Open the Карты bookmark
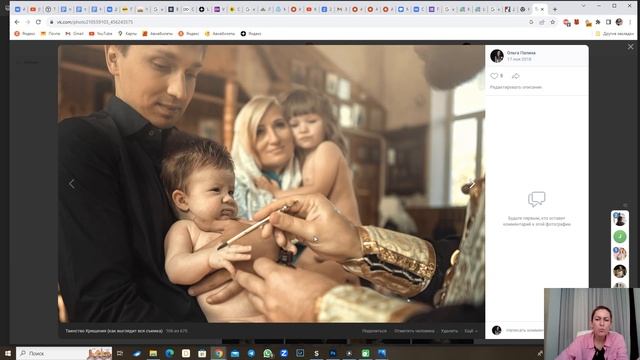 click(x=127, y=33)
